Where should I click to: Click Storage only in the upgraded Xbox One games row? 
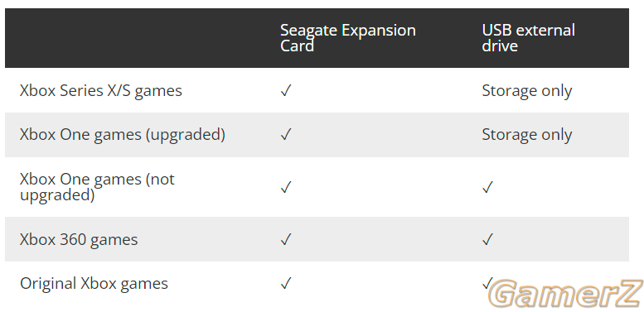tap(527, 135)
